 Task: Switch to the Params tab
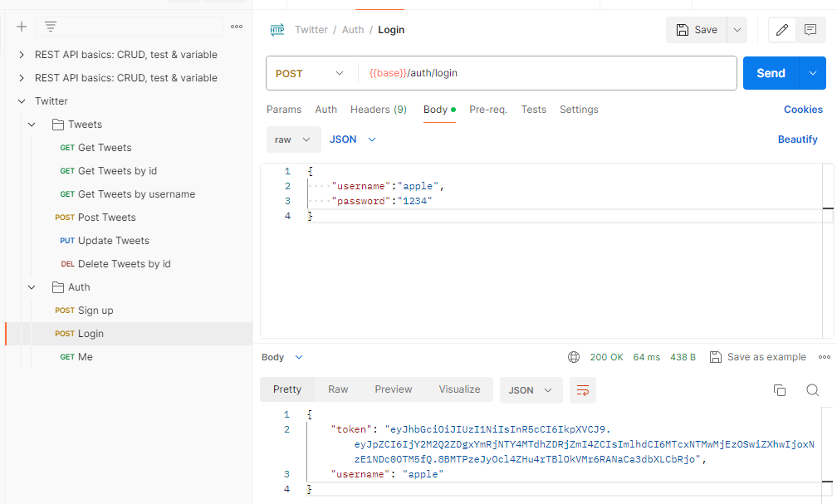point(284,110)
